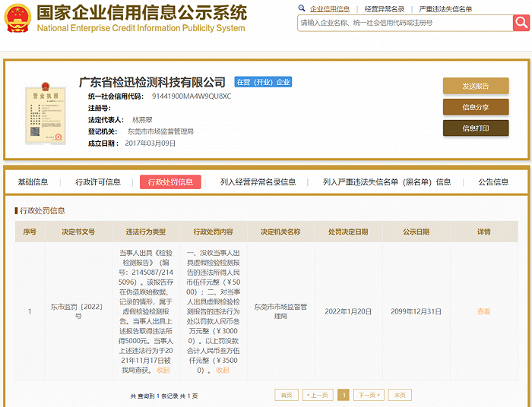Image resolution: width=532 pixels, height=407 pixels.
Task: Go to next page with 下一页
Action: tap(367, 395)
